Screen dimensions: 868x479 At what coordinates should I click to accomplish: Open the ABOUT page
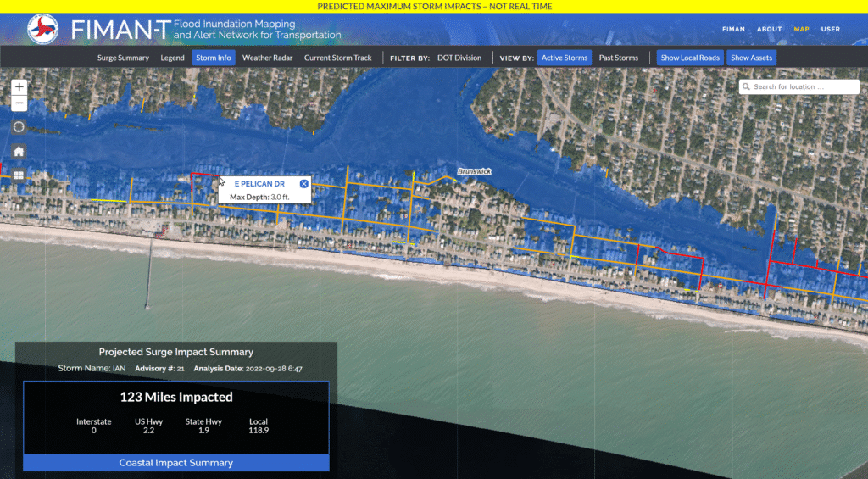tap(769, 29)
